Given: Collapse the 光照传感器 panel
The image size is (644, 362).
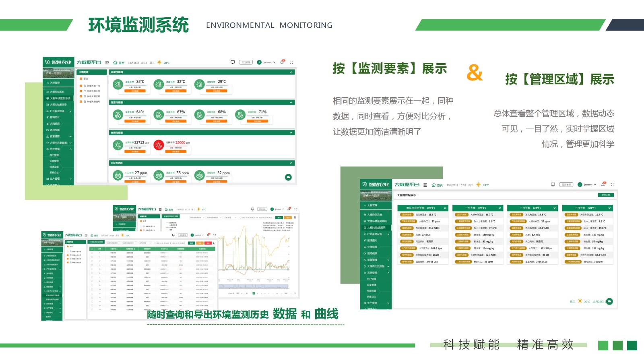Looking at the screenshot, I should coord(291,133).
